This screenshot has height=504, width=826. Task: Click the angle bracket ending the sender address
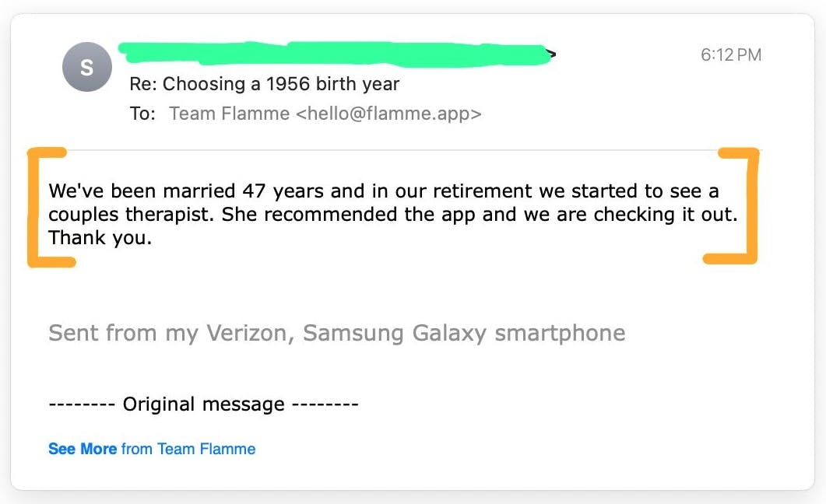point(552,54)
